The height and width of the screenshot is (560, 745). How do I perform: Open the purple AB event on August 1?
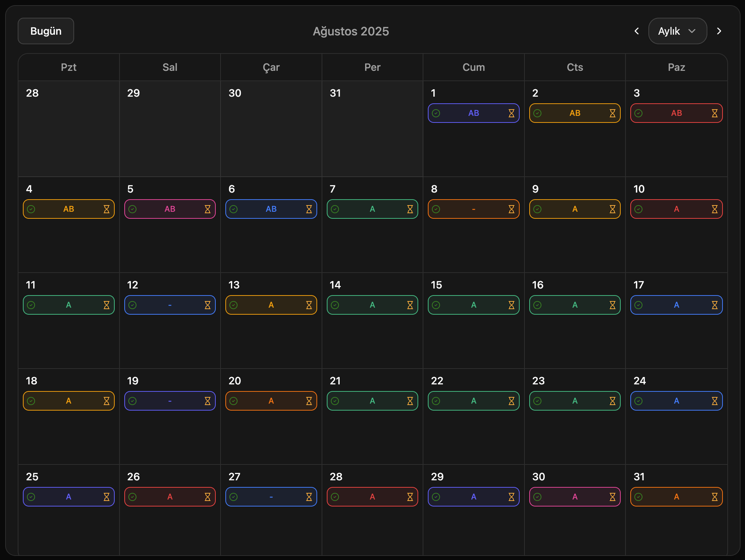coord(474,113)
